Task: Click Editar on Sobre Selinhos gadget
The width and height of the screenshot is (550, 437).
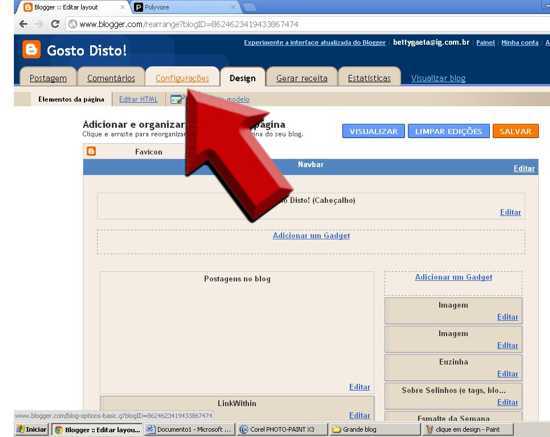Action: [507, 402]
